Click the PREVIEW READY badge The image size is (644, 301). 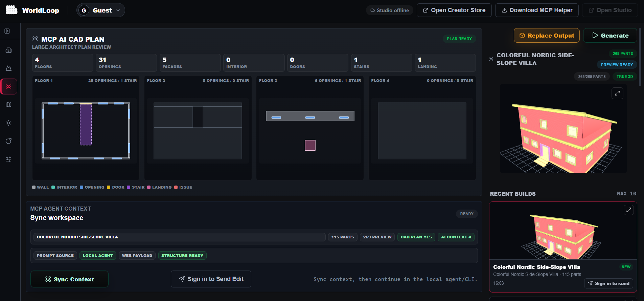click(x=617, y=65)
